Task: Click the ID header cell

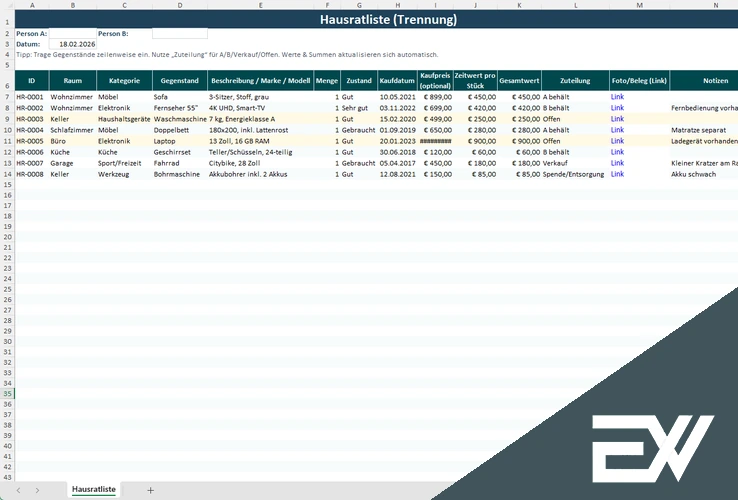Action: tap(32, 81)
